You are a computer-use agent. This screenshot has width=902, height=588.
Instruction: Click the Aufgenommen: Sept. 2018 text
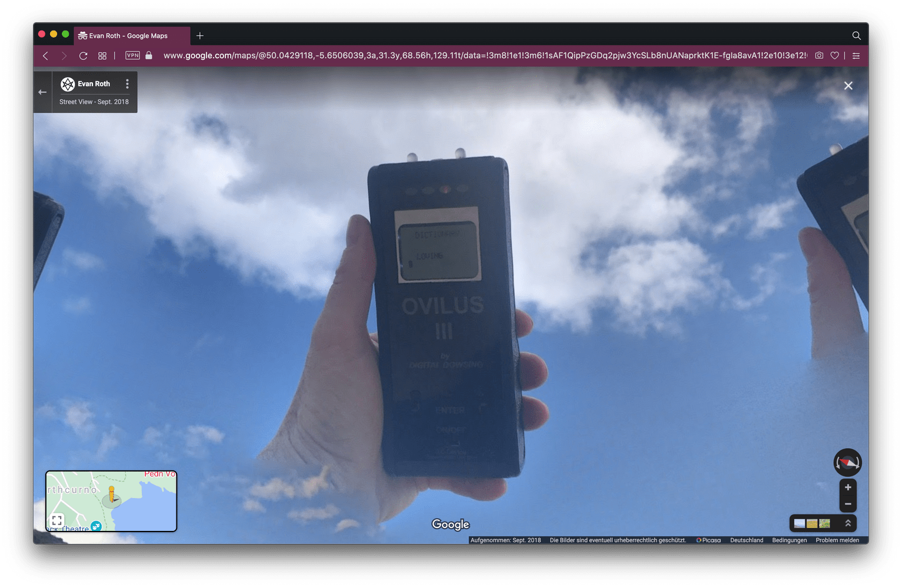tap(505, 540)
